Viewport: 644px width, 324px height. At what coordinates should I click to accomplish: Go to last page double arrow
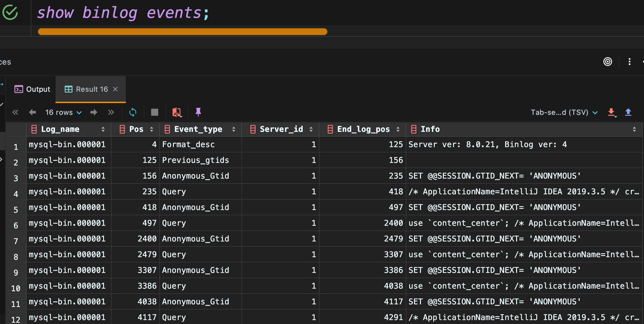pyautogui.click(x=111, y=112)
